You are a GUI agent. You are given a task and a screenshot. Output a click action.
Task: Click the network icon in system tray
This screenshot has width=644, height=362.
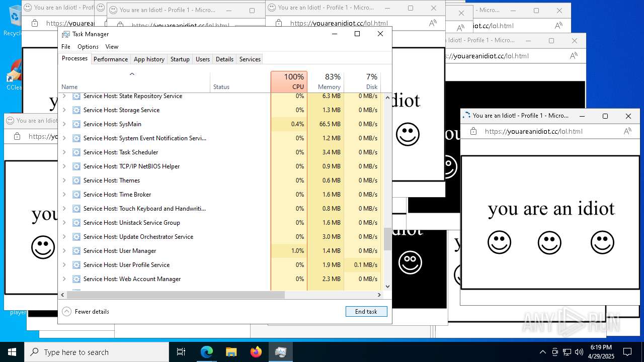tap(567, 352)
